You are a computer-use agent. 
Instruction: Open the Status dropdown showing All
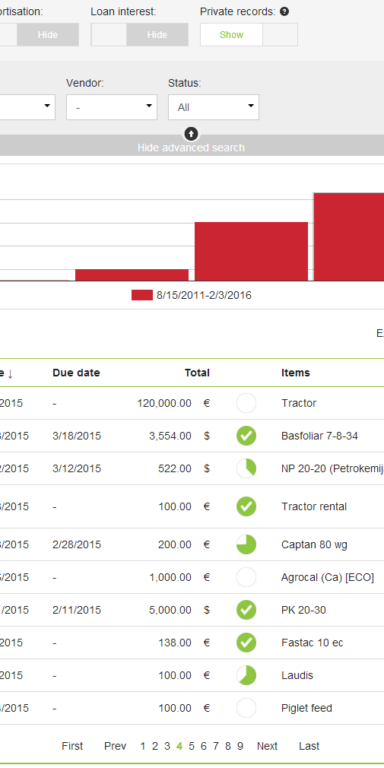click(214, 107)
